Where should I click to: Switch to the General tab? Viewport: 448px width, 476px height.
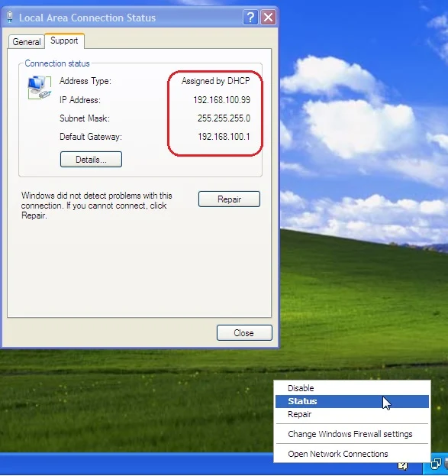[x=27, y=41]
